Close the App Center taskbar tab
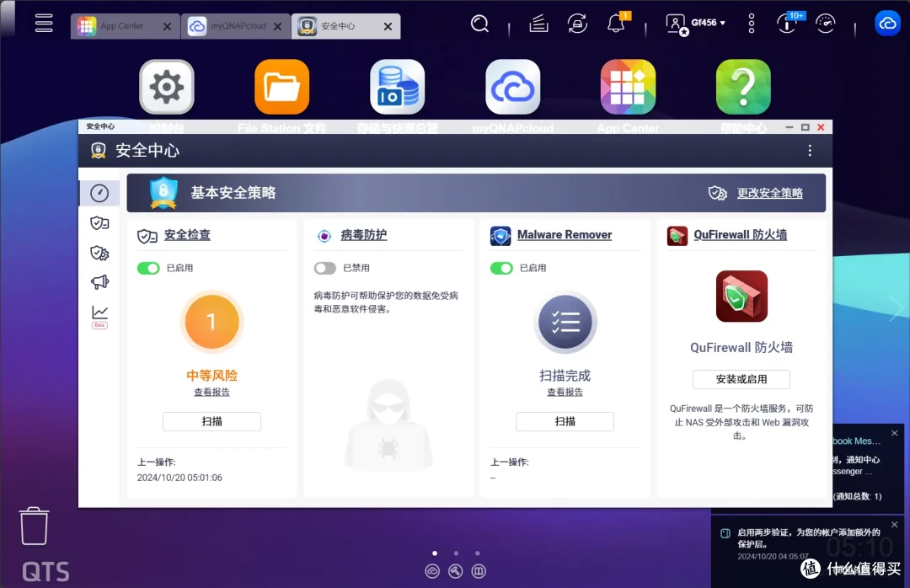Image resolution: width=910 pixels, height=588 pixels. [167, 27]
